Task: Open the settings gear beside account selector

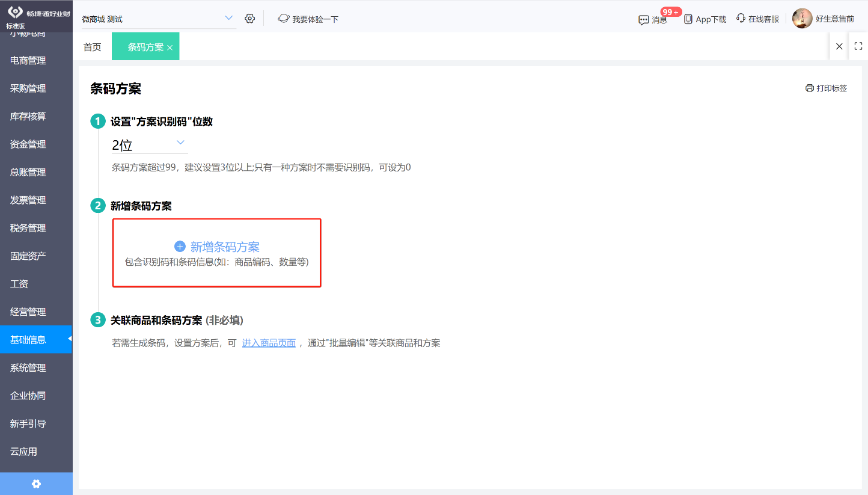Action: 250,19
